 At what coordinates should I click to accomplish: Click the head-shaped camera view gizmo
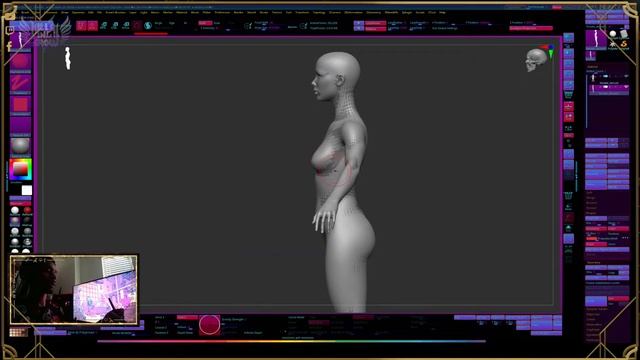pyautogui.click(x=536, y=60)
